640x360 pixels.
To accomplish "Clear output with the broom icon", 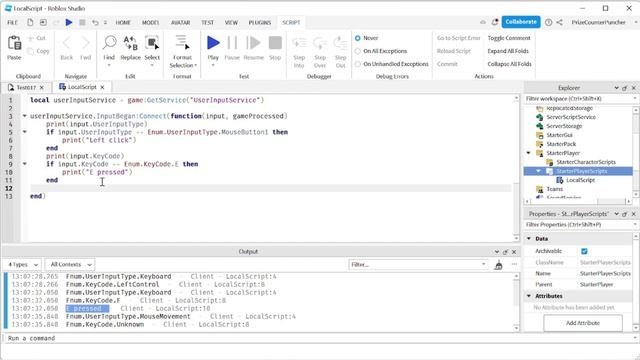I will [498, 265].
